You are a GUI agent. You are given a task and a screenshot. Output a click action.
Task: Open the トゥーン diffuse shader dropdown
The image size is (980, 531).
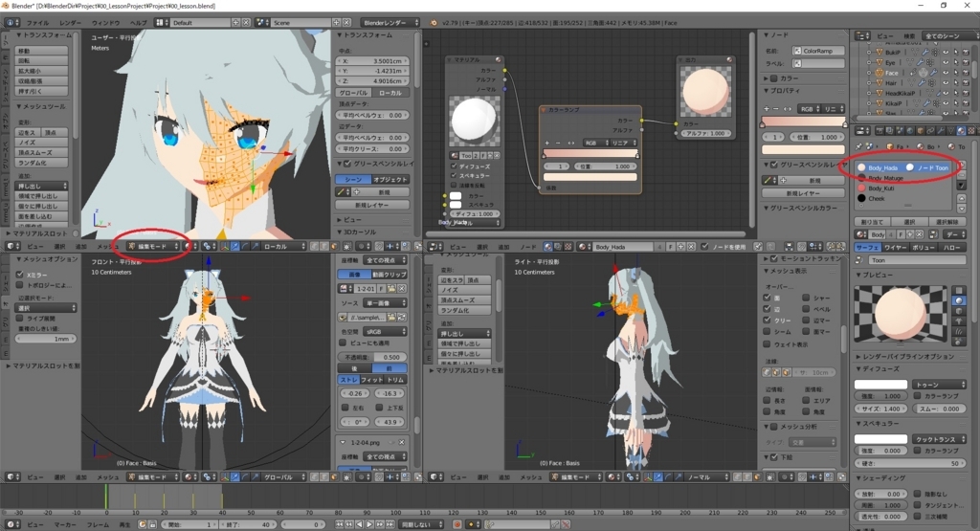pos(939,385)
